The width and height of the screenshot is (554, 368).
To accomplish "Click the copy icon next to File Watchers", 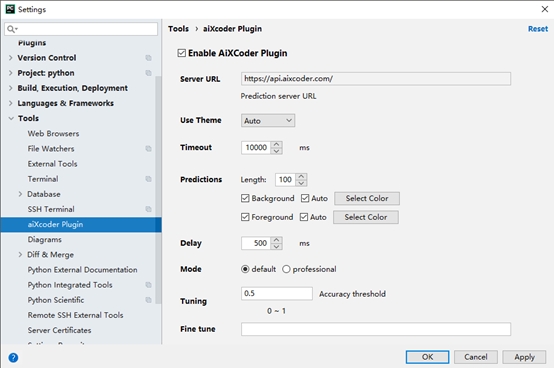I will point(148,149).
